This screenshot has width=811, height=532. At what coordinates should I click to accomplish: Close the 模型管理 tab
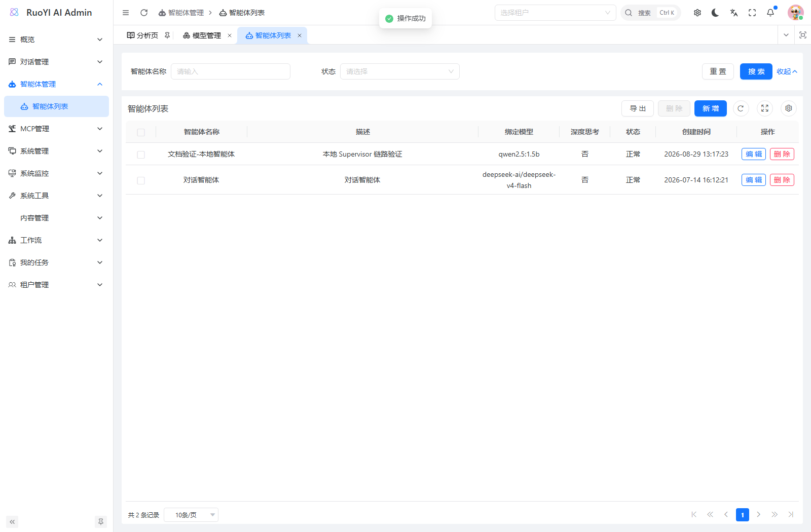point(230,35)
